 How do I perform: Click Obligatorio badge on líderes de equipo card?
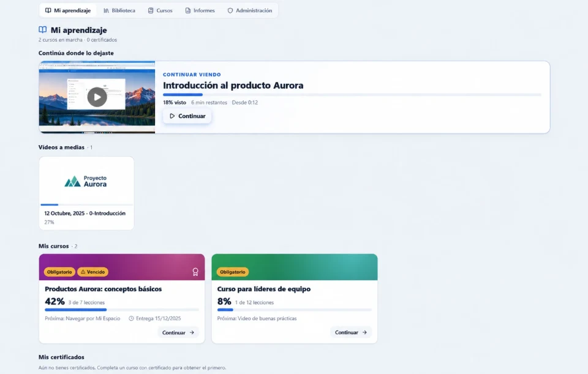[233, 272]
